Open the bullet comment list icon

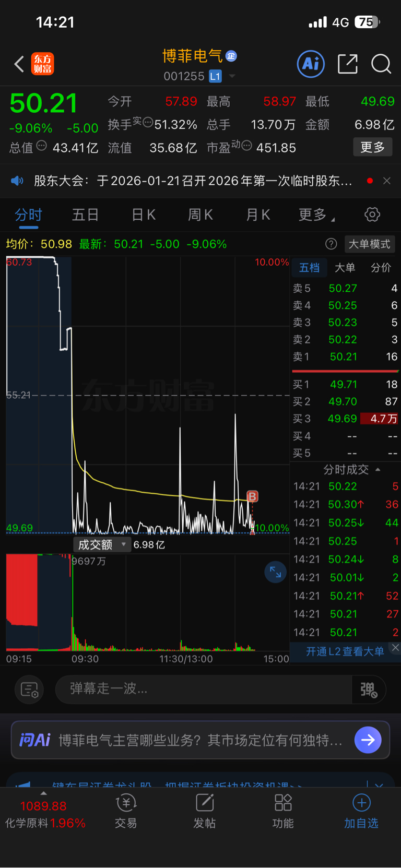[29, 689]
